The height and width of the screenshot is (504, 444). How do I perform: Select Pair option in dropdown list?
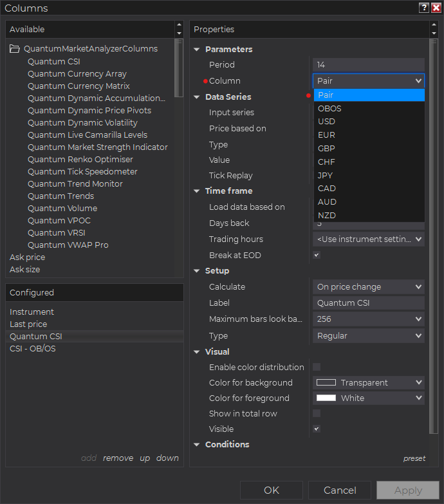[x=369, y=95]
